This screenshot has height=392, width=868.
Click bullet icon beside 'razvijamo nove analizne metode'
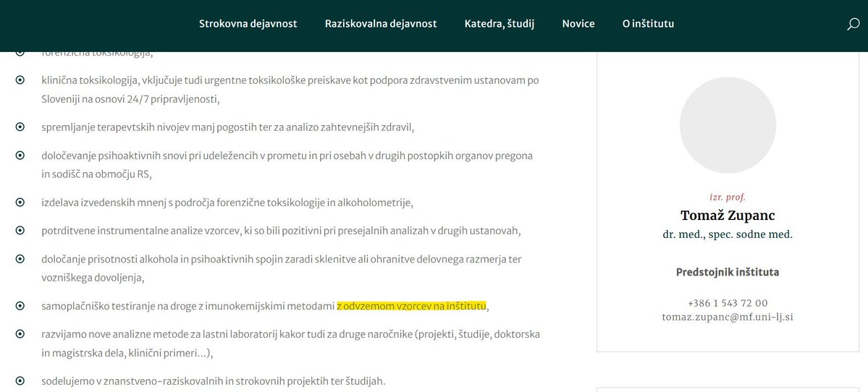tap(20, 334)
